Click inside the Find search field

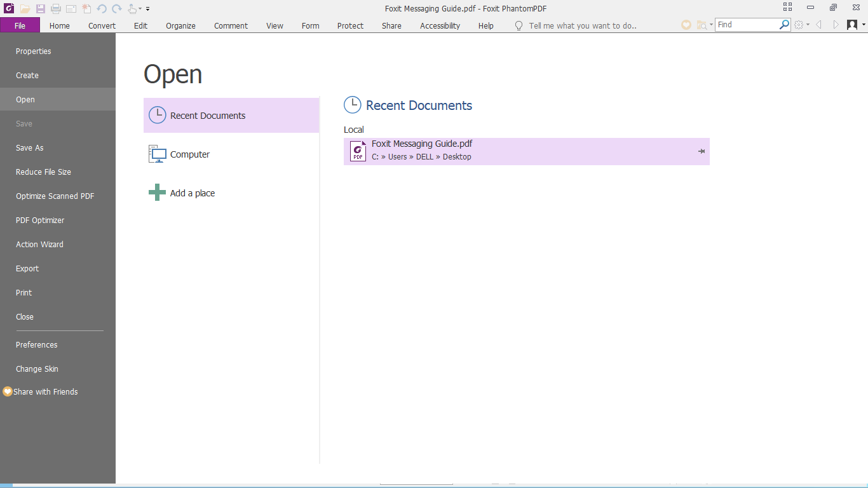[747, 25]
